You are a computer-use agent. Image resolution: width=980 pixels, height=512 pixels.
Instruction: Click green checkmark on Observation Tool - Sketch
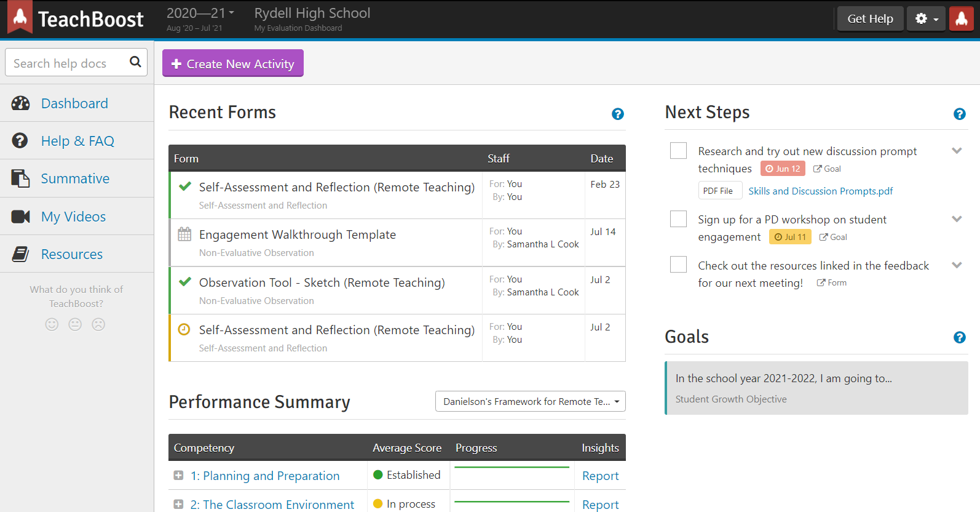(184, 281)
